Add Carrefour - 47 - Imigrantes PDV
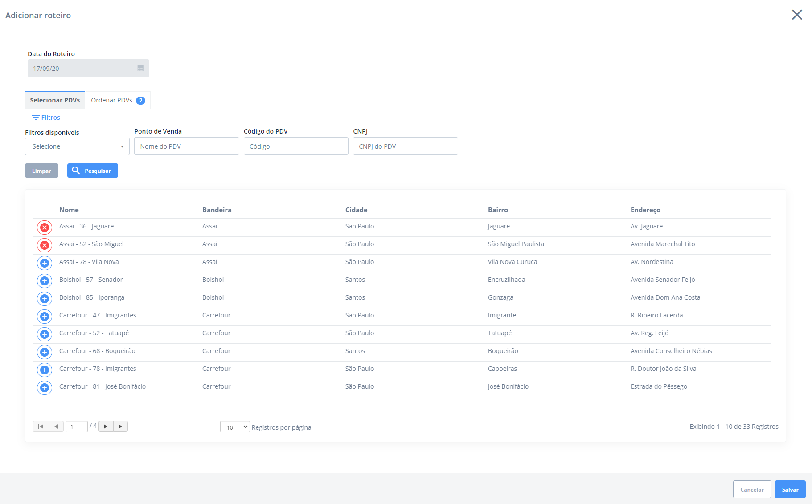 pos(45,317)
